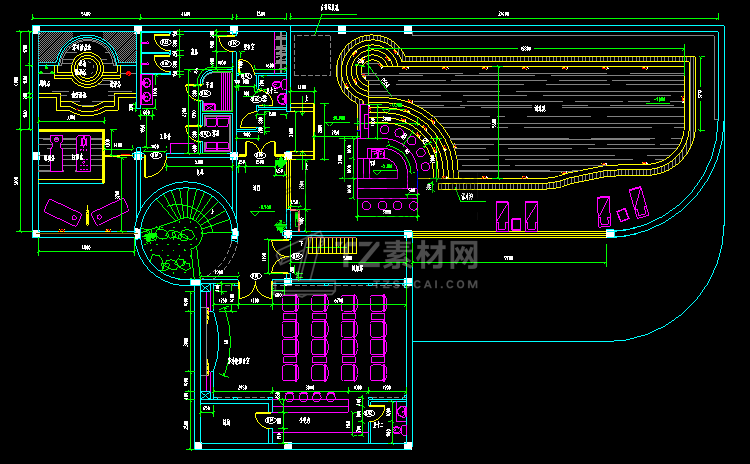Click the circular fountain in the top-left room
Image resolution: width=750 pixels, height=464 pixels.
click(x=87, y=68)
